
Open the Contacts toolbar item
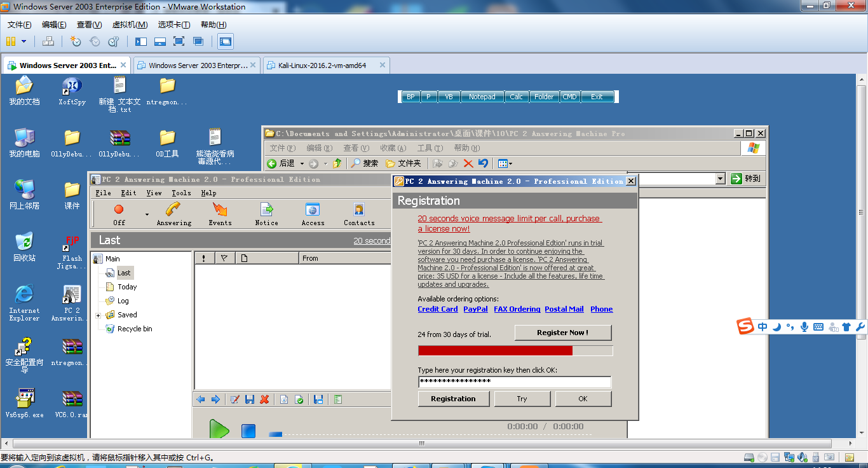tap(359, 214)
